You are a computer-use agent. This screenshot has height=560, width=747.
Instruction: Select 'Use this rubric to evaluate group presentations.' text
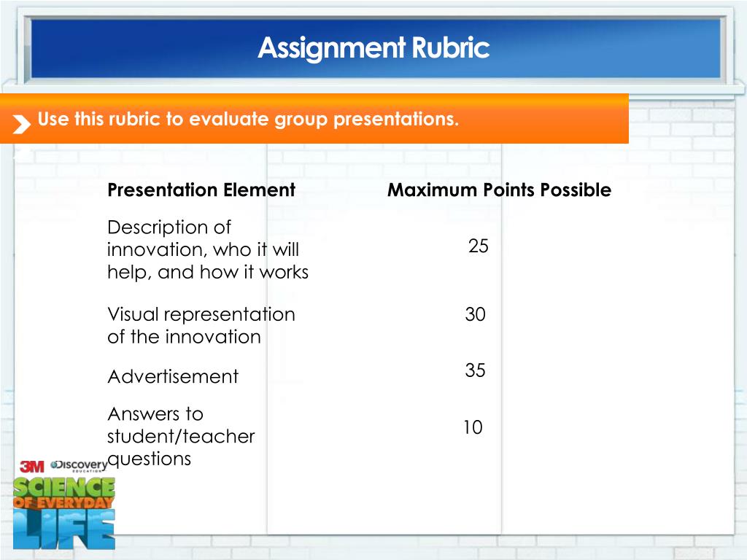[x=248, y=119]
